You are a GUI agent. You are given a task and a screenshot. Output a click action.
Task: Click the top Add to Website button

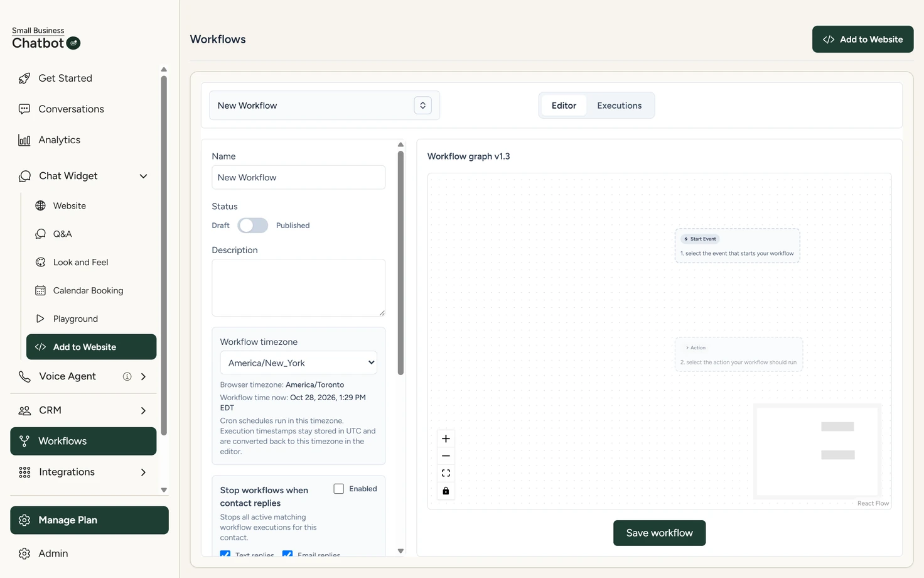[x=862, y=39]
